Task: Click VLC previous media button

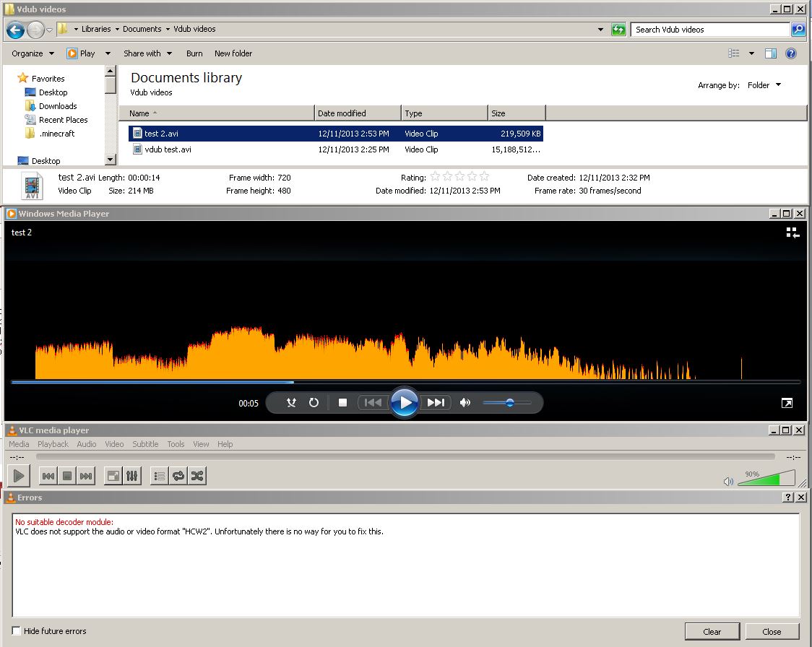Action: [48, 476]
